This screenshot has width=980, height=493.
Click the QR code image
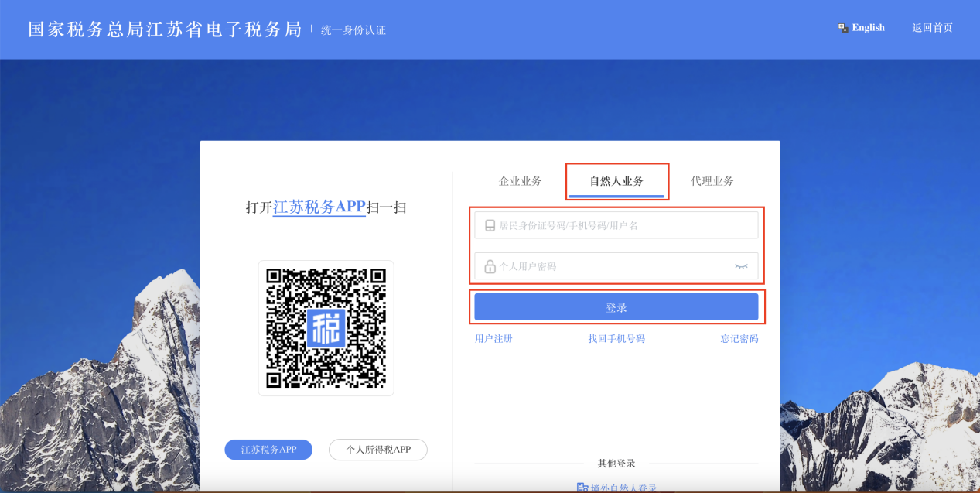[x=326, y=328]
